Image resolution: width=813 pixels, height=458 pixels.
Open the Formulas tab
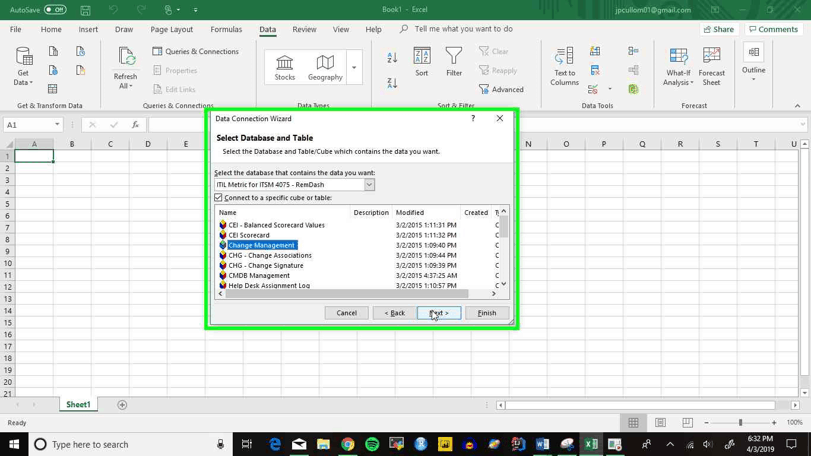(226, 29)
